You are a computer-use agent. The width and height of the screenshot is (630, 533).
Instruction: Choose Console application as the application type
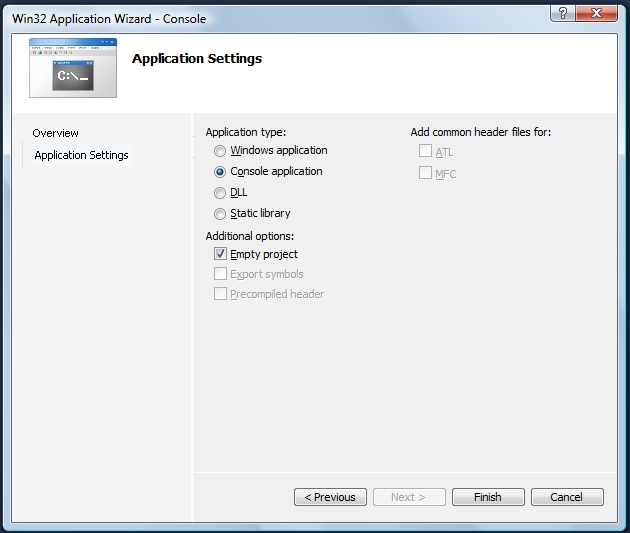pos(220,172)
